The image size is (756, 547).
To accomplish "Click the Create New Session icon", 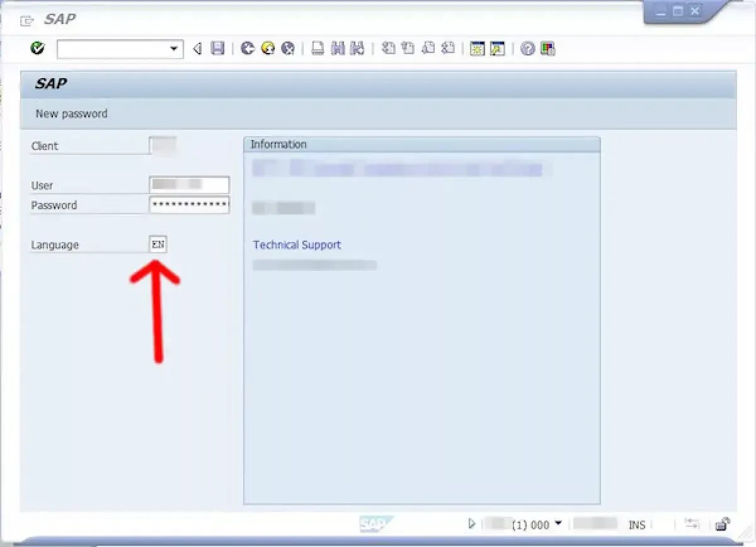I will [478, 49].
